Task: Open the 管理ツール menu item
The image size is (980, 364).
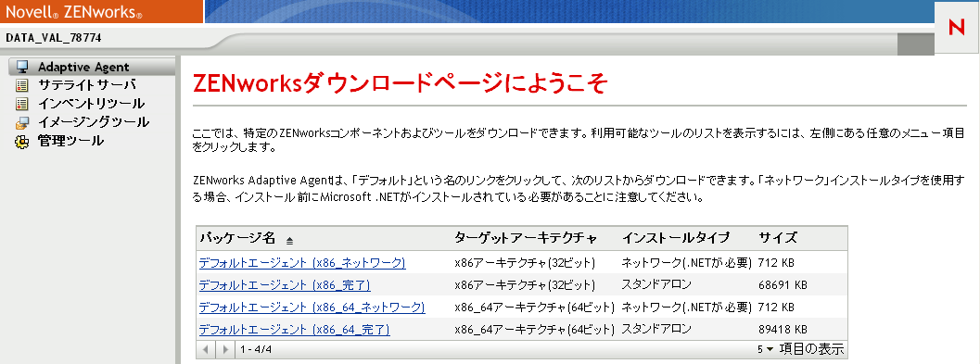Action: [70, 141]
